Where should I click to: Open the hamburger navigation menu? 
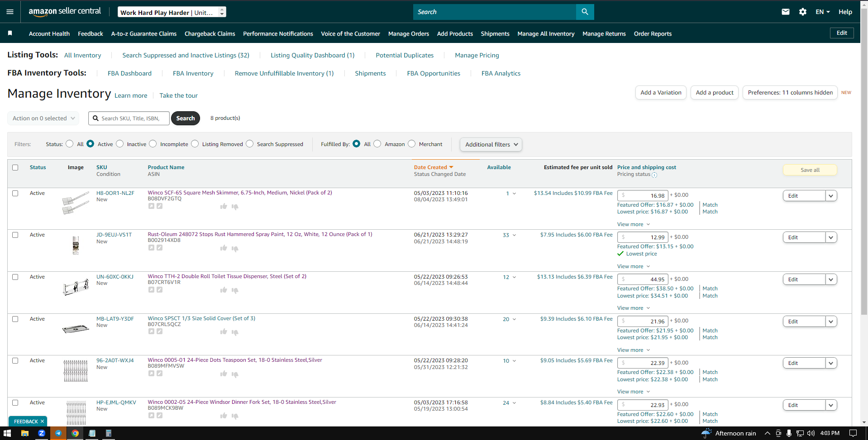coord(10,12)
